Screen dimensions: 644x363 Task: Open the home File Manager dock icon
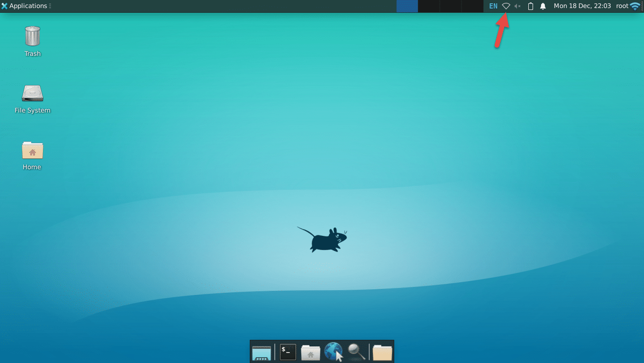click(x=310, y=352)
